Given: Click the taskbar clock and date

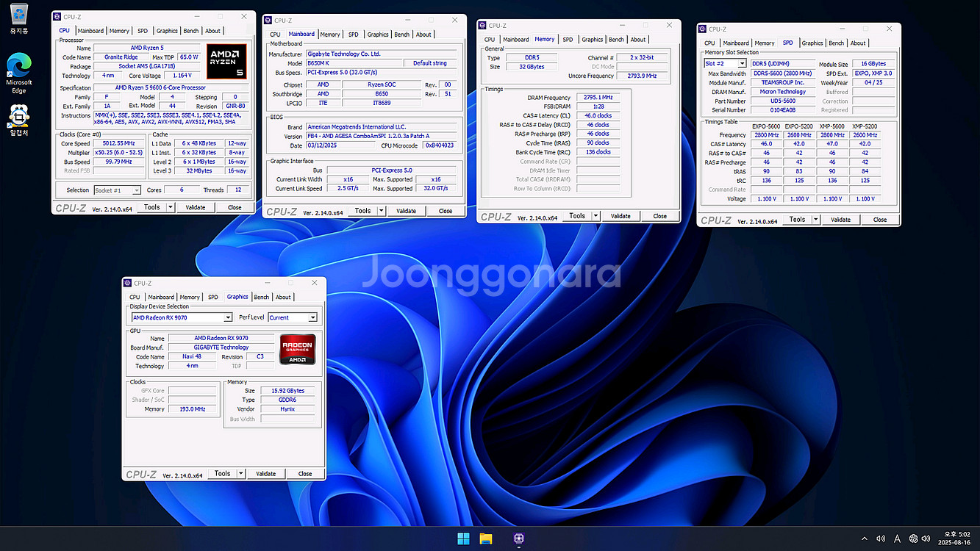Looking at the screenshot, I should (x=954, y=539).
